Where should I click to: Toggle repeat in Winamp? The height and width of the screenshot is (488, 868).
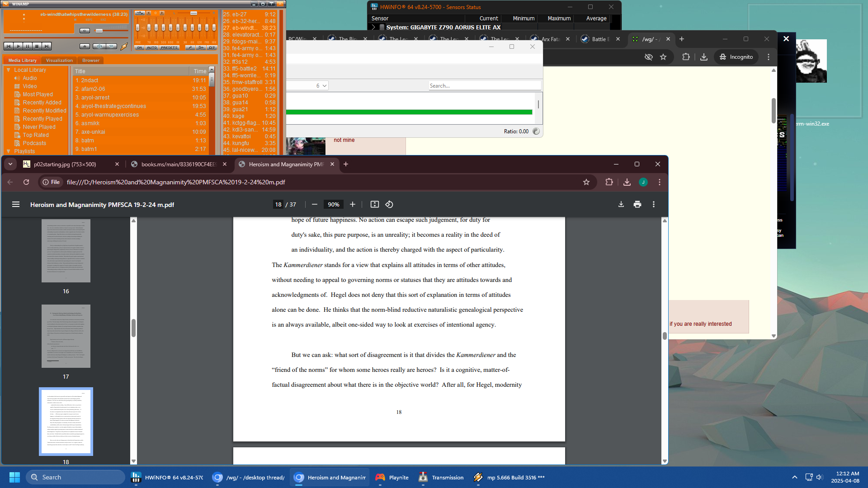point(112,46)
